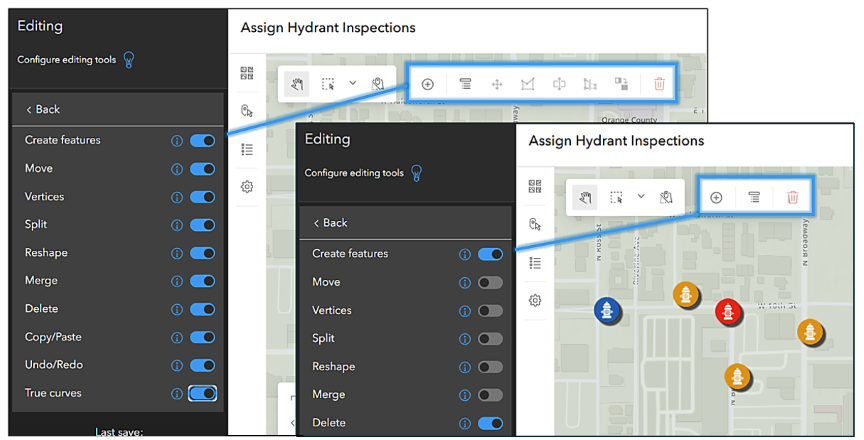Expand selection tool chevron in back toolbar
This screenshot has height=440, width=864.
[353, 83]
